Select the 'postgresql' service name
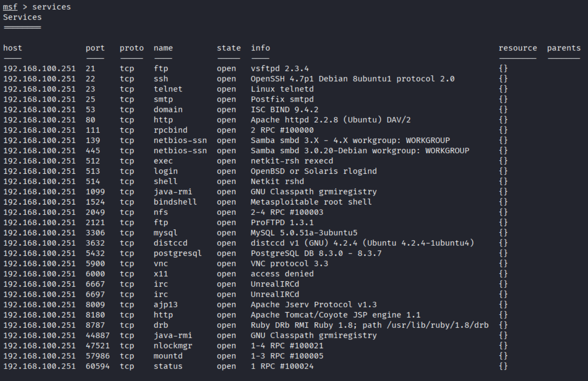 pos(177,253)
